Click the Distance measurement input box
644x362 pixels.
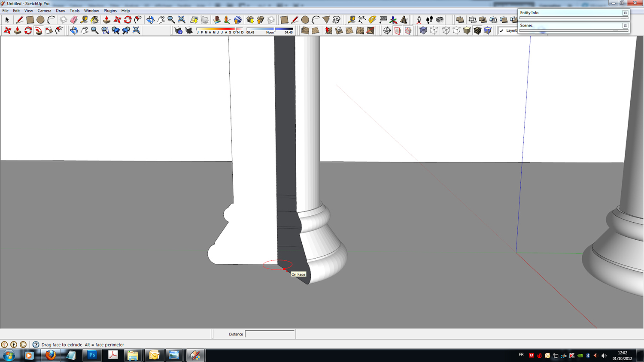[270, 334]
